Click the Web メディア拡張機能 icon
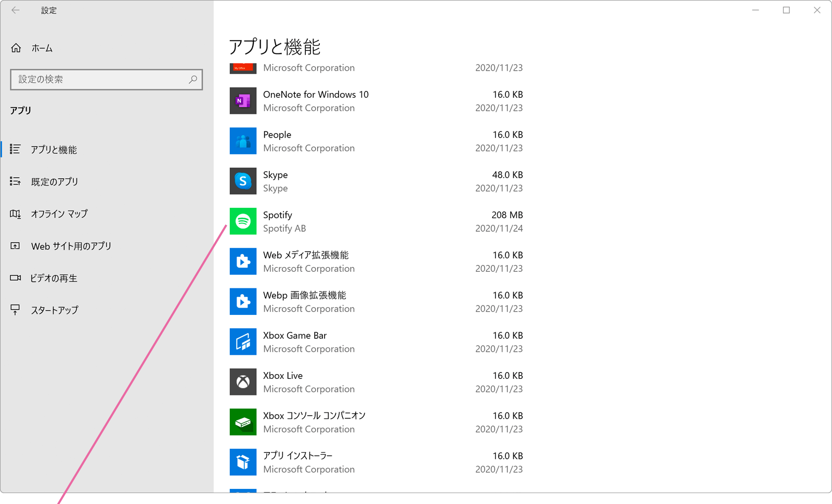The width and height of the screenshot is (832, 504). [x=243, y=261]
